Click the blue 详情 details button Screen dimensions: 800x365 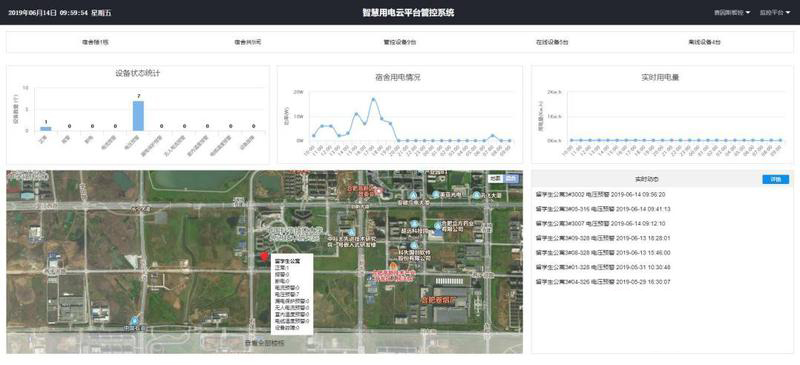[776, 179]
